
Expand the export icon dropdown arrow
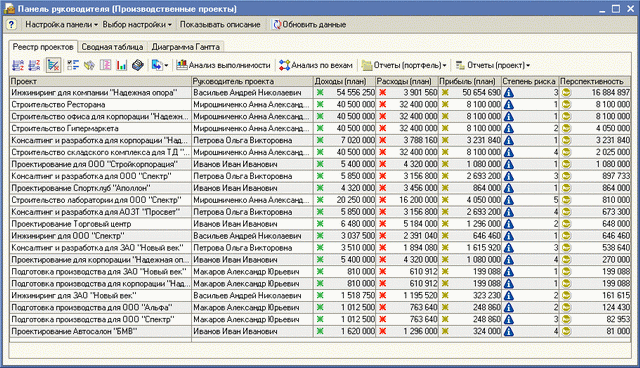[166, 66]
